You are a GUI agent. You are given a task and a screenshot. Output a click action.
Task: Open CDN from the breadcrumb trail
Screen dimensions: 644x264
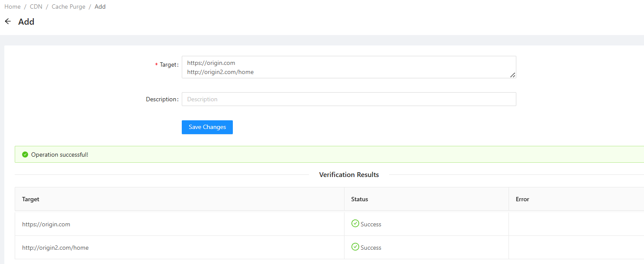(x=36, y=6)
